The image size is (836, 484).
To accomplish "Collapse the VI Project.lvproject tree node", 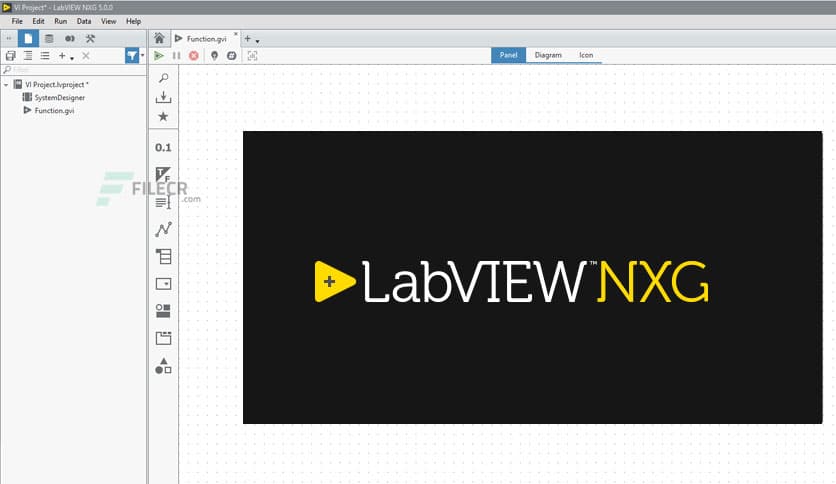I will (x=6, y=85).
